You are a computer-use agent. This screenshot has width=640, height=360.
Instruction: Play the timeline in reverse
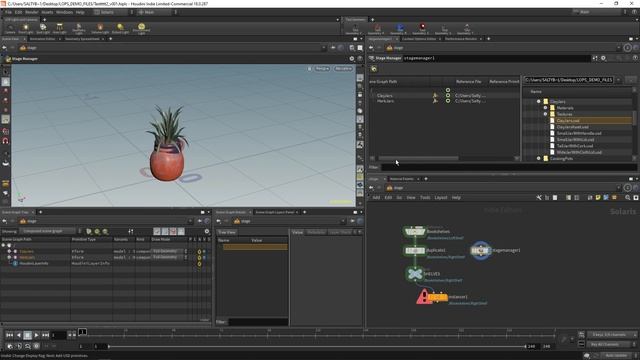tap(18, 335)
